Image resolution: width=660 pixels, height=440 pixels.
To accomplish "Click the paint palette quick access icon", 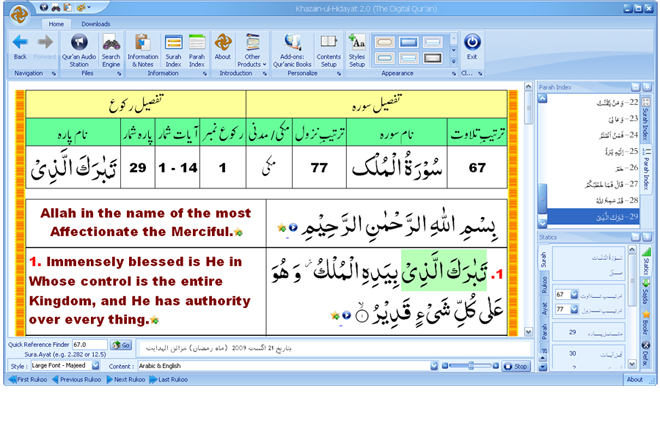I will (81, 7).
